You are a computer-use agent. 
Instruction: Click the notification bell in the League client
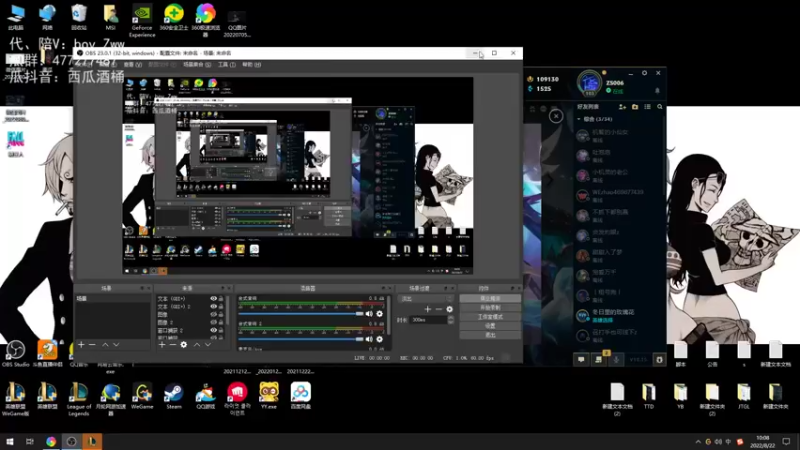pyautogui.click(x=657, y=91)
